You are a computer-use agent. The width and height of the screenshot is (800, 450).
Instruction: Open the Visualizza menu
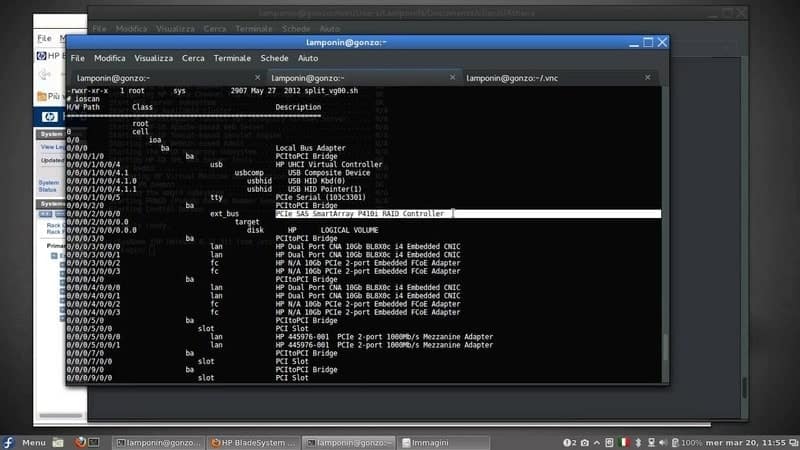pos(154,58)
